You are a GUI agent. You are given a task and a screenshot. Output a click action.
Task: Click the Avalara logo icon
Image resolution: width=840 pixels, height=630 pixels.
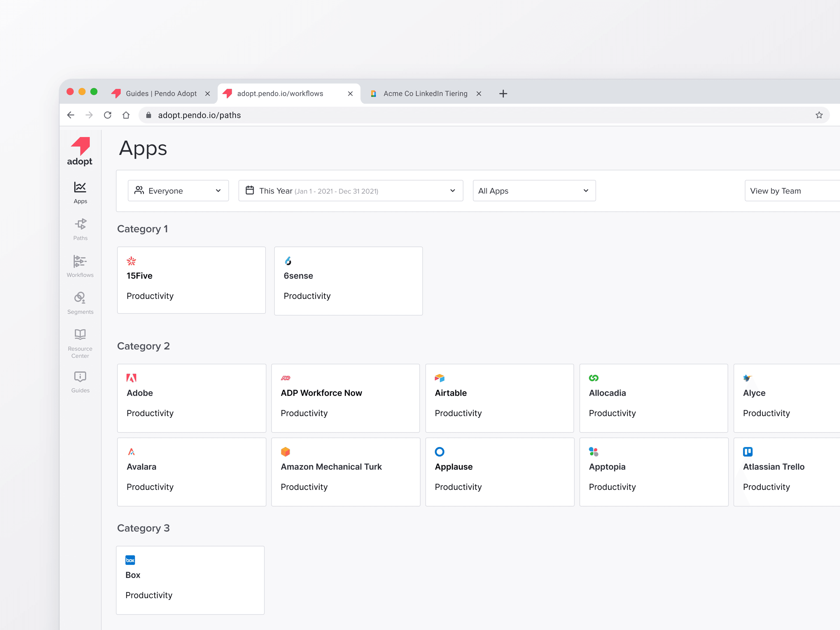pos(132,451)
